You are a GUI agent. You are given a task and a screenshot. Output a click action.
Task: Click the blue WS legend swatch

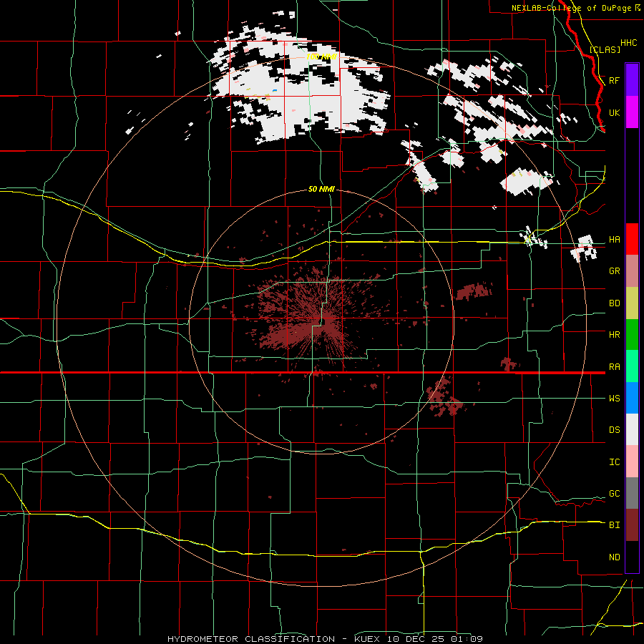click(632, 398)
